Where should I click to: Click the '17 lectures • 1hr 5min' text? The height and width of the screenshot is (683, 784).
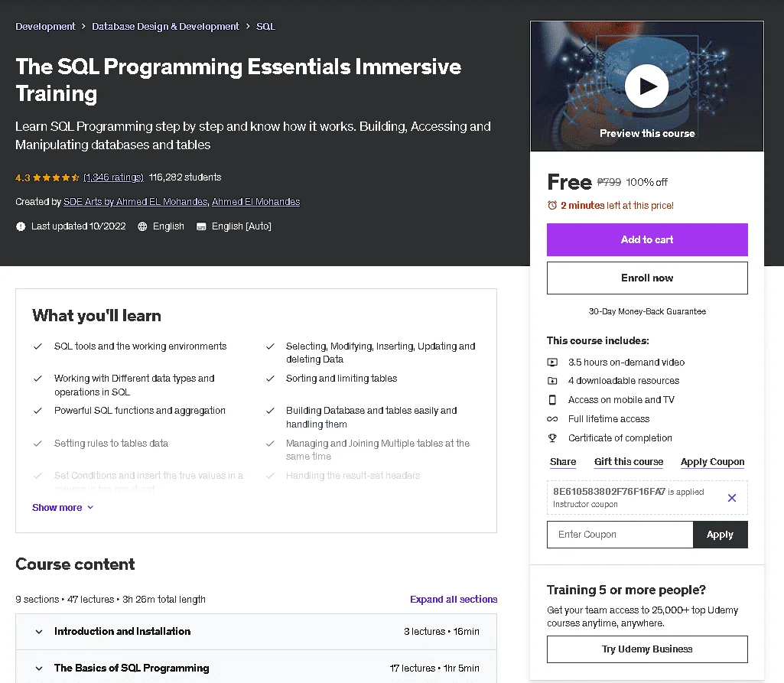[x=434, y=668]
